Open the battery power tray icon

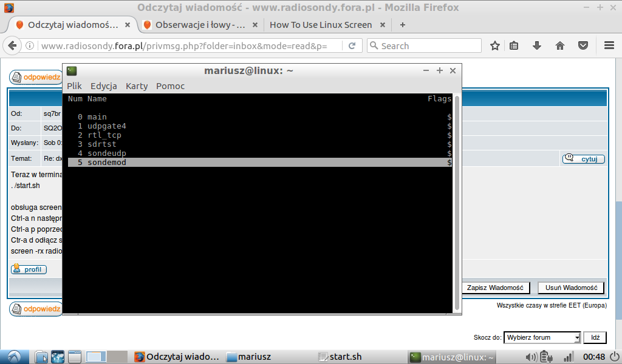click(547, 357)
